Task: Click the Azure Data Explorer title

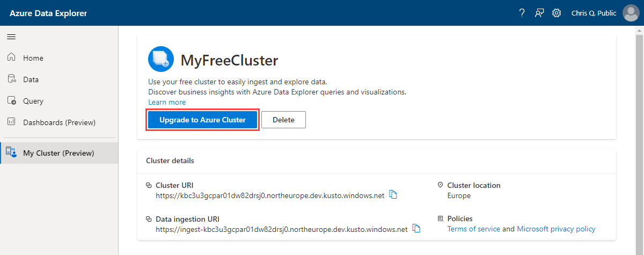Action: click(x=48, y=13)
